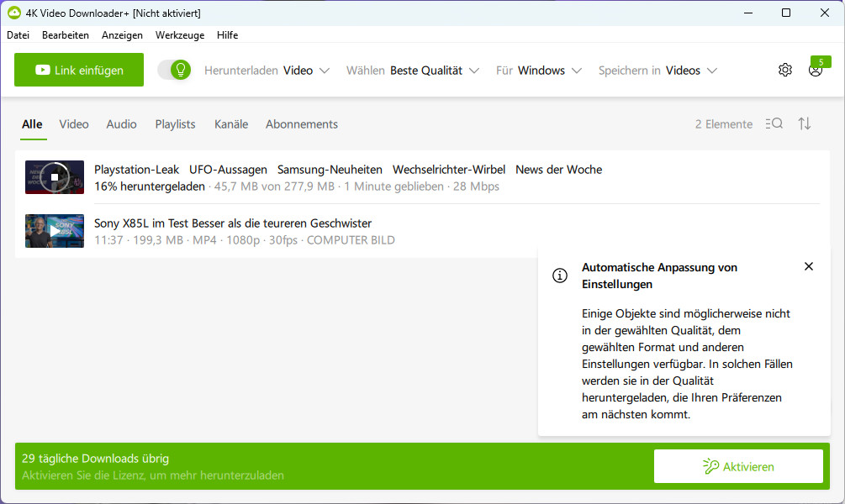The width and height of the screenshot is (845, 504).
Task: Toggle the smart mode lightbulb switch
Action: pos(174,71)
